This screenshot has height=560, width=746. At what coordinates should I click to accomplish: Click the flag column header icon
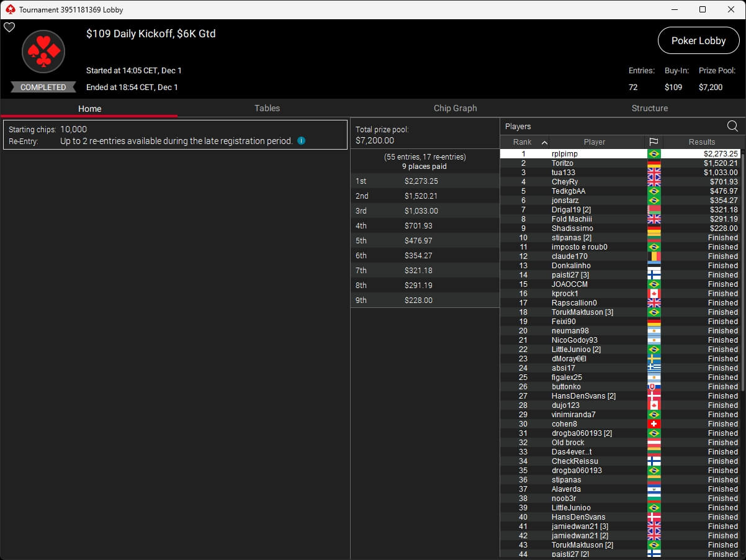coord(654,142)
